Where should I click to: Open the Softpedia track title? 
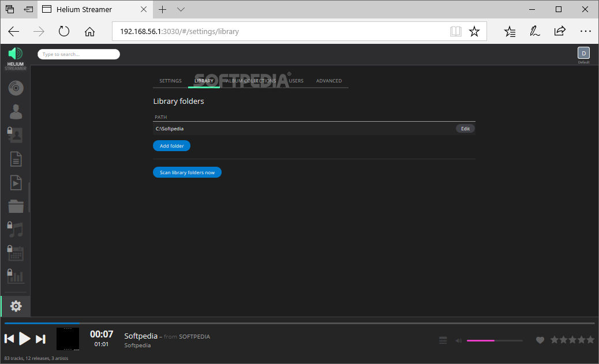click(x=141, y=336)
